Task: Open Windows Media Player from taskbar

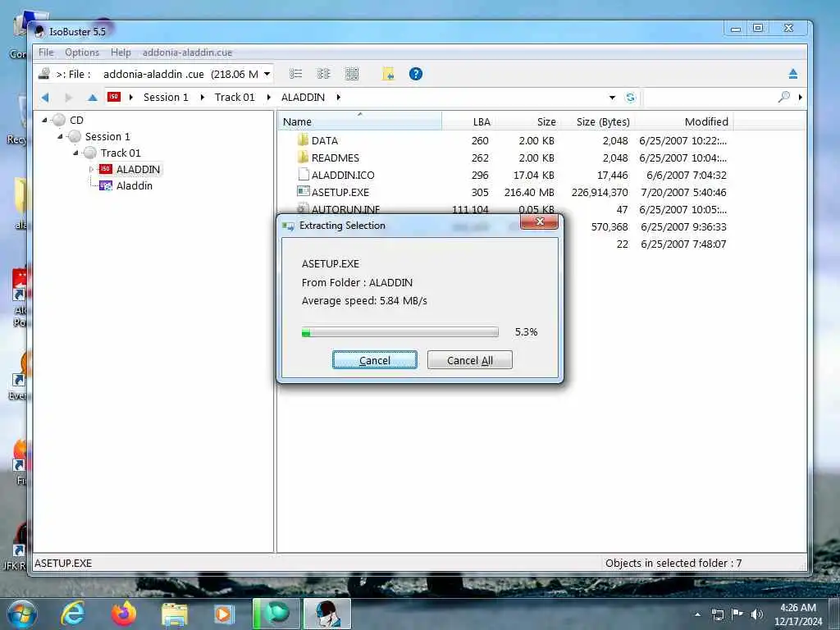Action: (x=223, y=614)
